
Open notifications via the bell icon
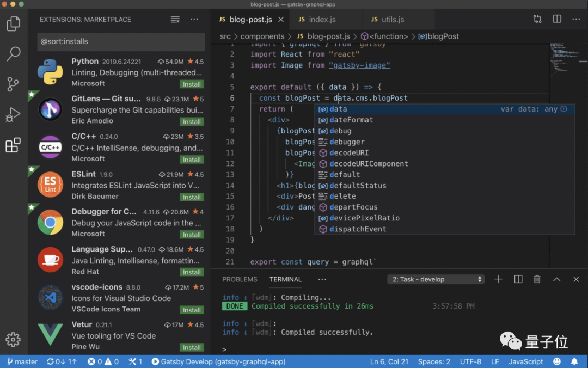tap(575, 361)
